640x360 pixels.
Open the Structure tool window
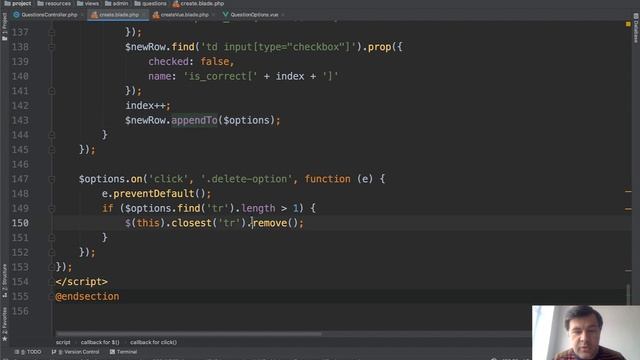click(x=4, y=281)
